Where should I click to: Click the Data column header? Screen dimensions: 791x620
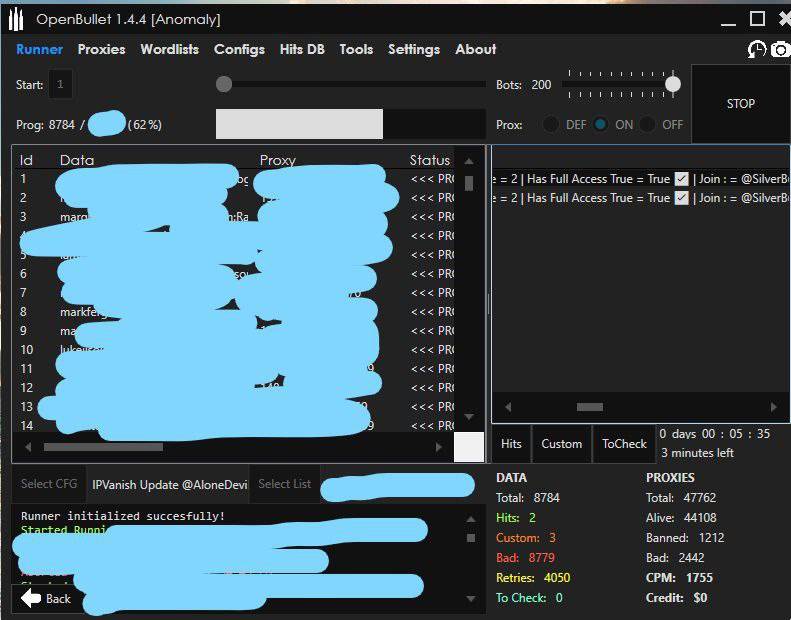pos(77,160)
